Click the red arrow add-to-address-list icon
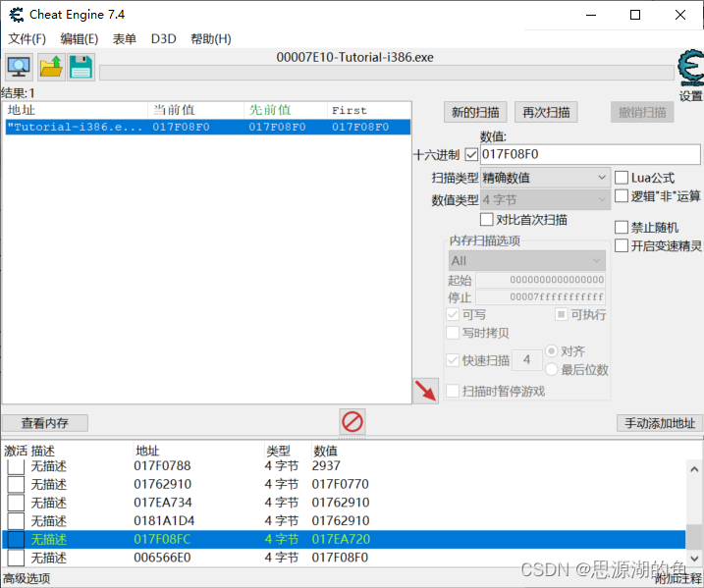This screenshot has width=704, height=588. pyautogui.click(x=425, y=391)
